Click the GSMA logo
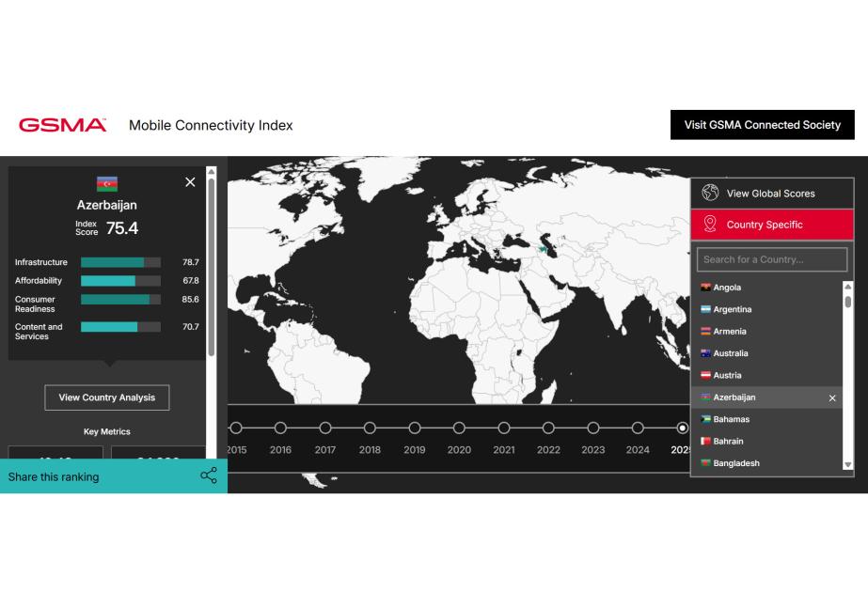This screenshot has width=868, height=592. (x=62, y=125)
